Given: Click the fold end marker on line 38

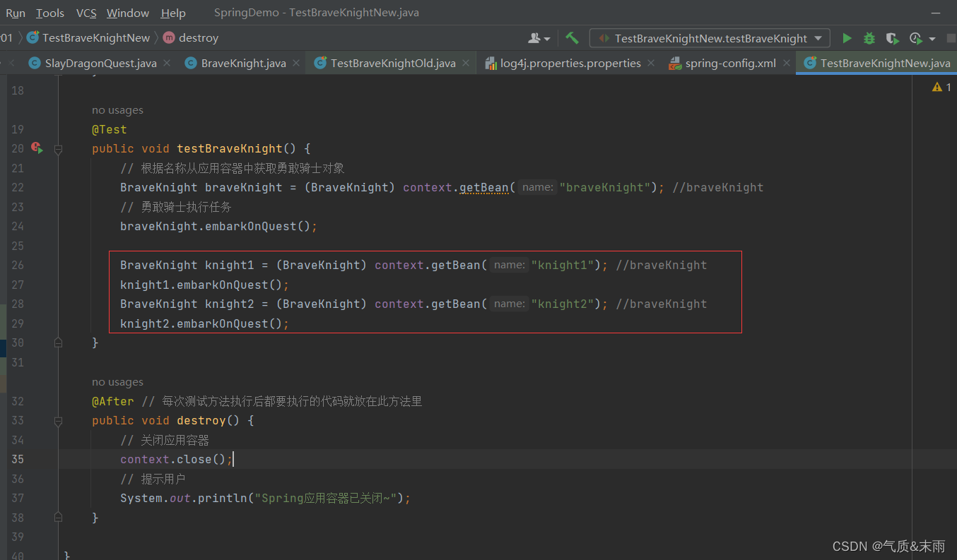Looking at the screenshot, I should tap(59, 518).
